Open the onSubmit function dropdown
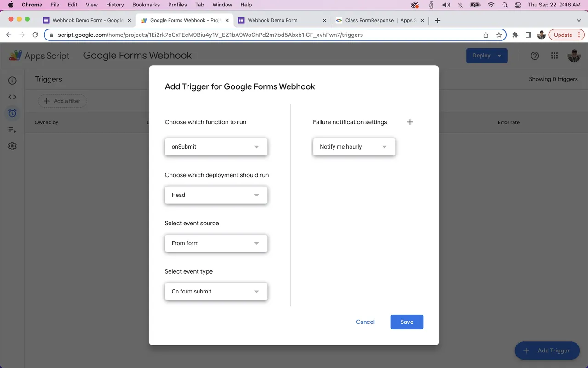 (x=216, y=147)
